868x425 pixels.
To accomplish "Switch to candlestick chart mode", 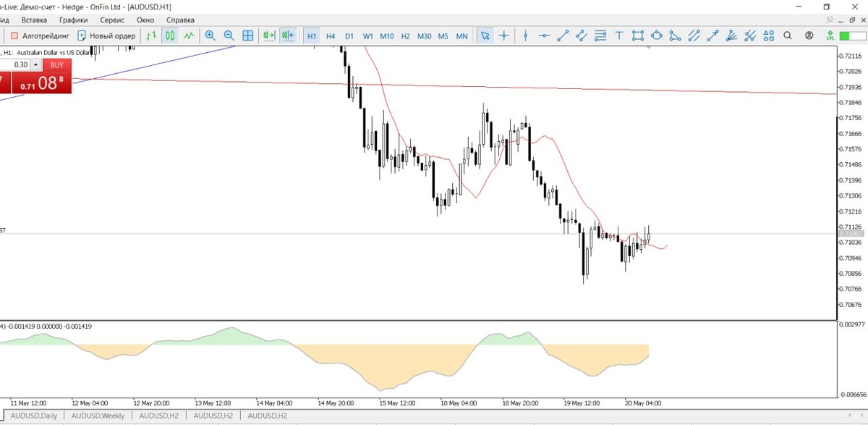I will click(170, 35).
